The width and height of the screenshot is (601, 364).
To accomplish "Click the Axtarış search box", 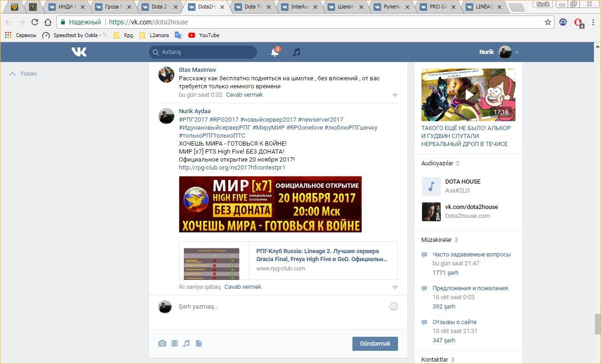I will point(203,52).
